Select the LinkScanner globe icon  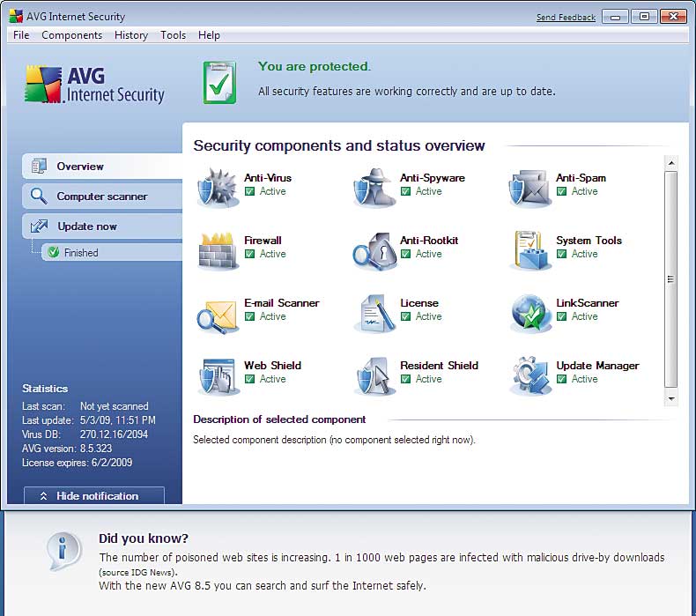530,314
